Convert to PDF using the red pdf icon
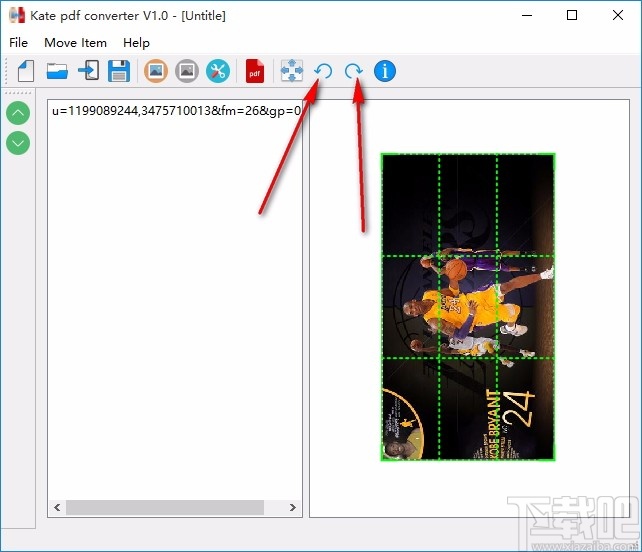This screenshot has height=552, width=642. [255, 71]
